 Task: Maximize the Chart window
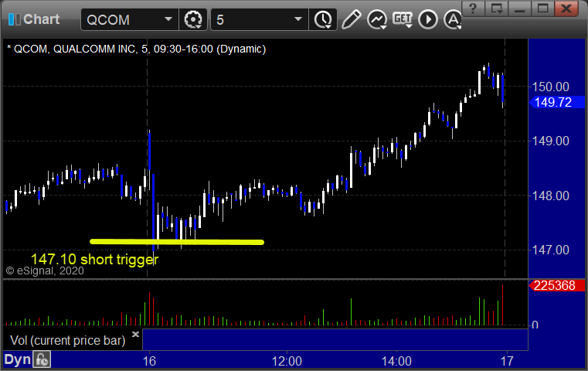[542, 9]
